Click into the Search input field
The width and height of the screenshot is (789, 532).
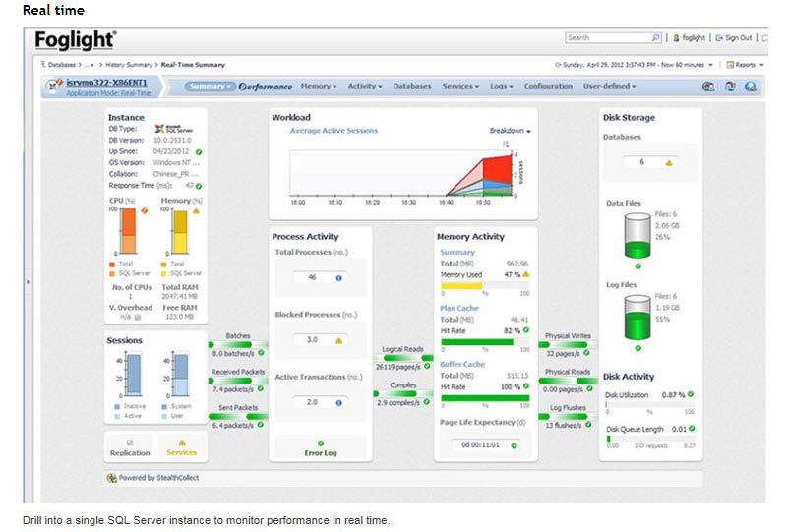click(x=608, y=37)
